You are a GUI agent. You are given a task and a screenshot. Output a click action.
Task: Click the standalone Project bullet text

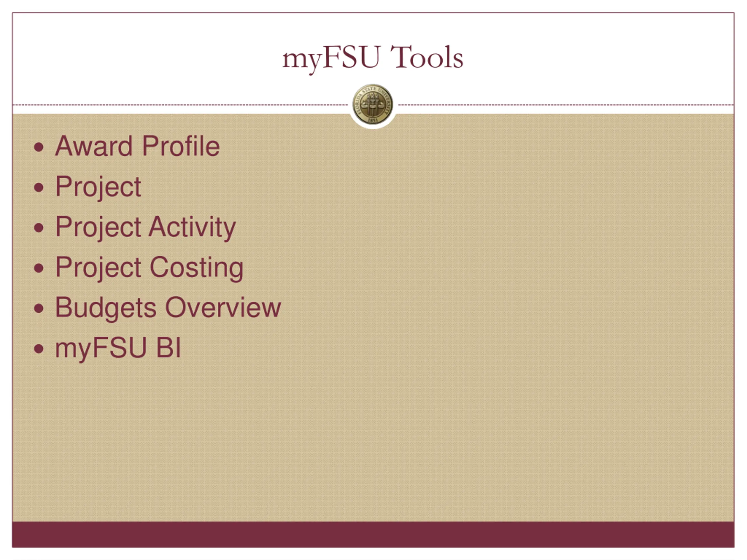[98, 188]
